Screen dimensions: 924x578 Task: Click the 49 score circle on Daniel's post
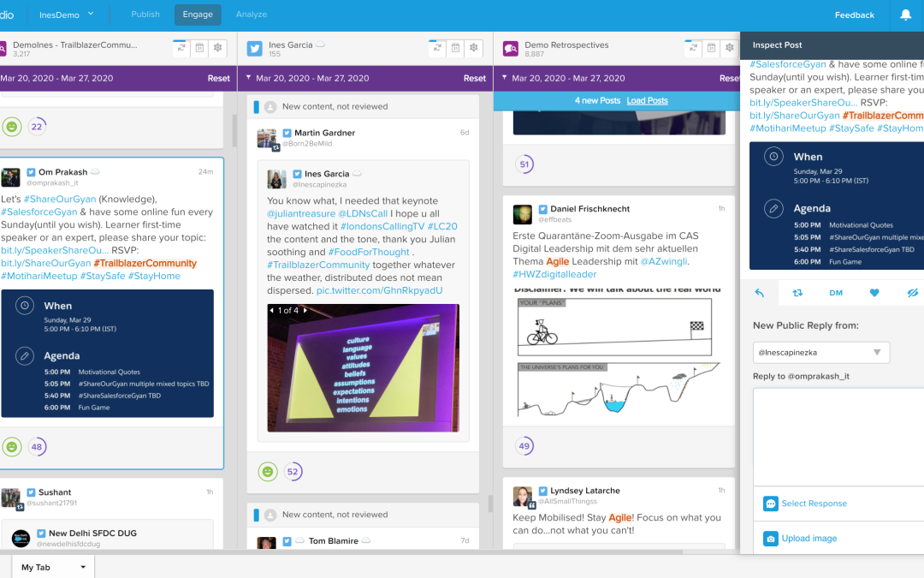[524, 446]
